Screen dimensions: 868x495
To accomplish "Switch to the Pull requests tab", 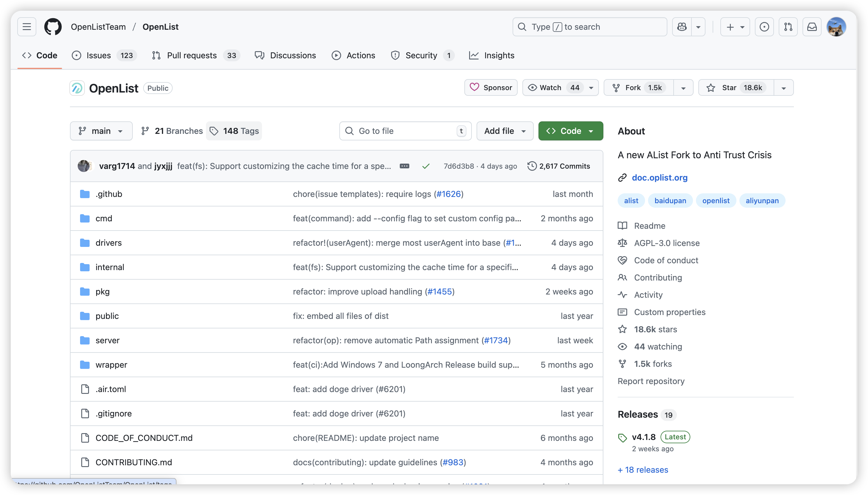I will click(x=191, y=55).
